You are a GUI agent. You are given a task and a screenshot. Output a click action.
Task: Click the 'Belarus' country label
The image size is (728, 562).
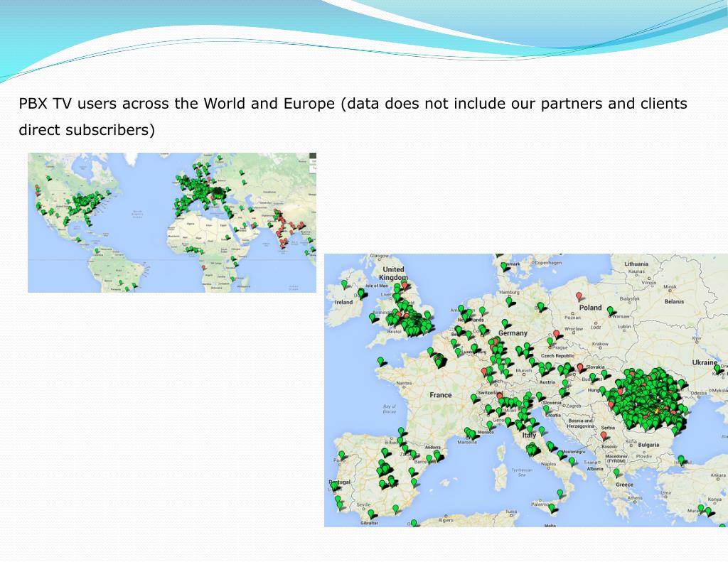click(x=674, y=301)
